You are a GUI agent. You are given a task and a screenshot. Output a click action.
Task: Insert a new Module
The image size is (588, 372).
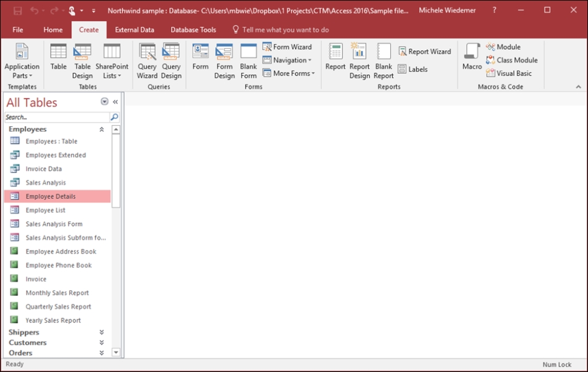click(x=503, y=47)
